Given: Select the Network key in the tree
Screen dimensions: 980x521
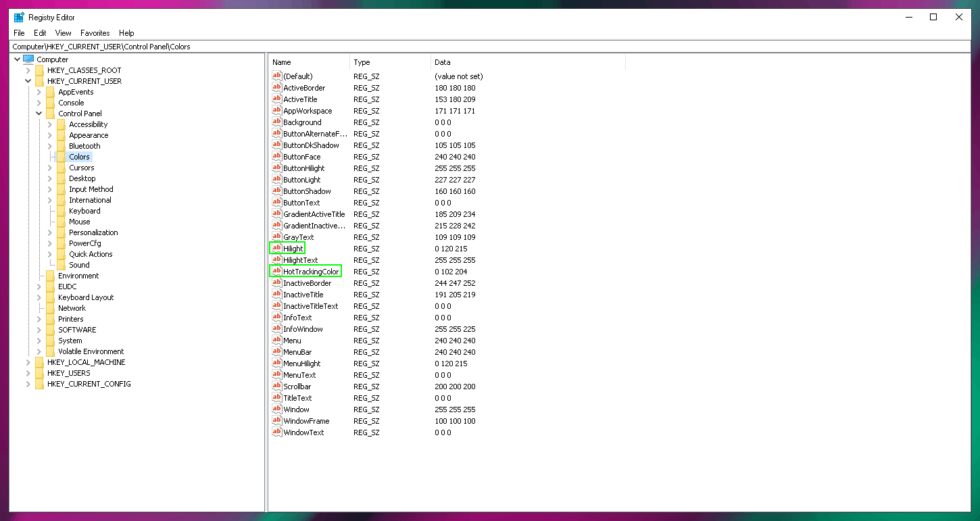Looking at the screenshot, I should pyautogui.click(x=72, y=308).
